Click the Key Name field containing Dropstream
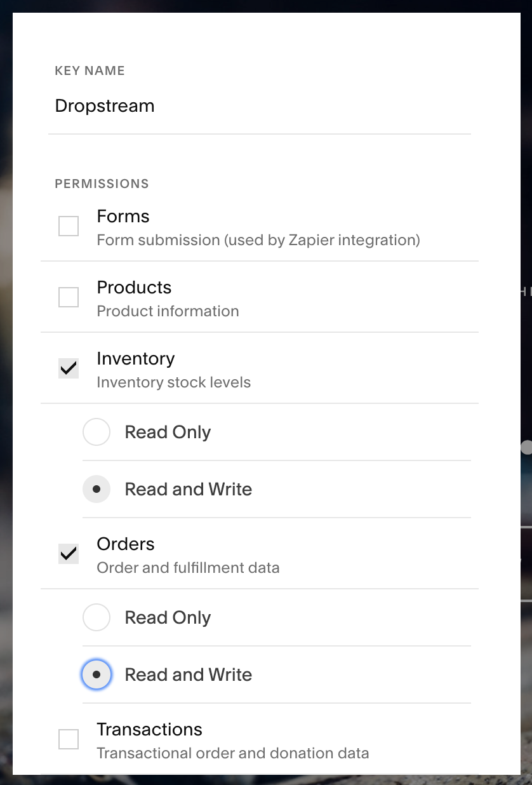Viewport: 532px width, 785px height. point(259,106)
